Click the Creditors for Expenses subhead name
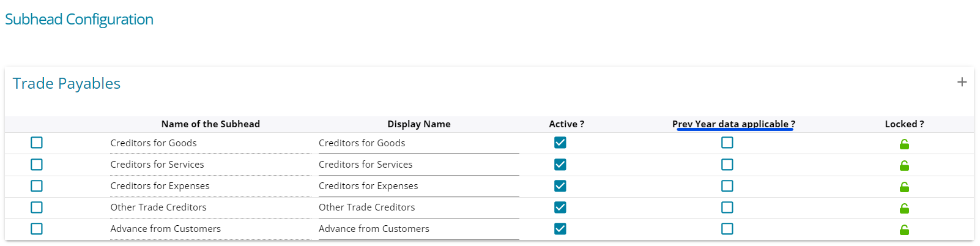980x246 pixels. pyautogui.click(x=160, y=186)
